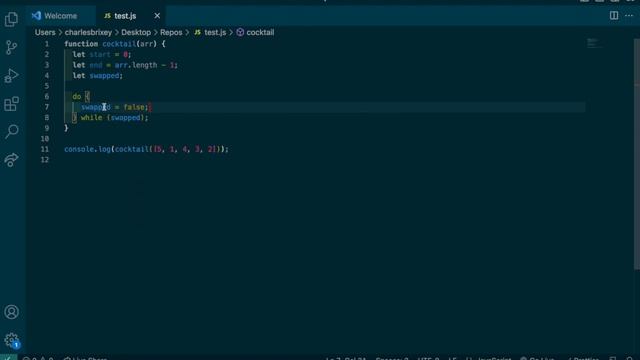Click line number 12 in gutter
This screenshot has width=640, height=360.
click(x=45, y=160)
